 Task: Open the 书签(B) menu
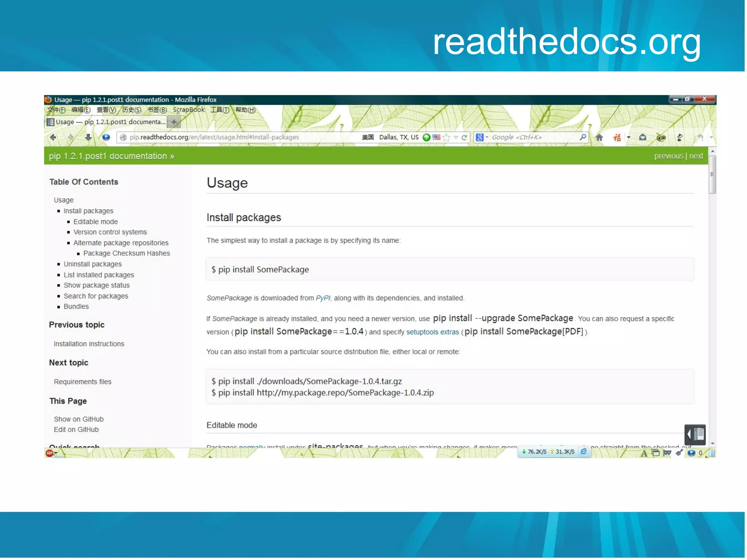point(157,110)
